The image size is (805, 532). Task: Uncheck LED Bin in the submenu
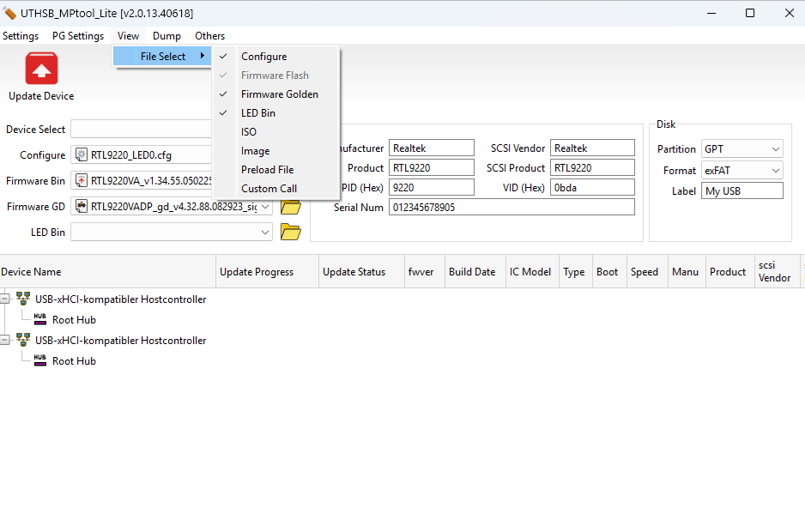click(x=257, y=113)
